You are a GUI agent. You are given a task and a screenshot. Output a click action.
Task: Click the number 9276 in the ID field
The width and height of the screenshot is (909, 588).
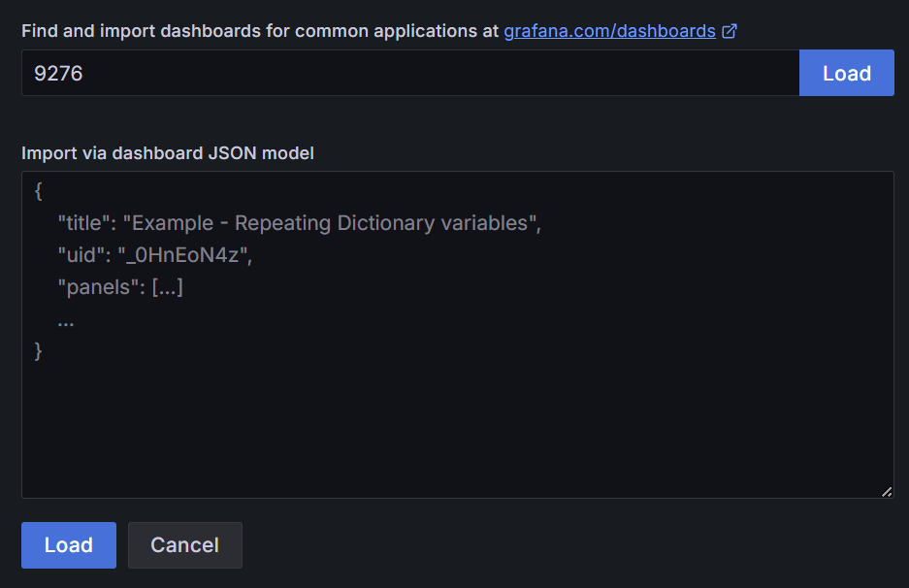coord(58,74)
